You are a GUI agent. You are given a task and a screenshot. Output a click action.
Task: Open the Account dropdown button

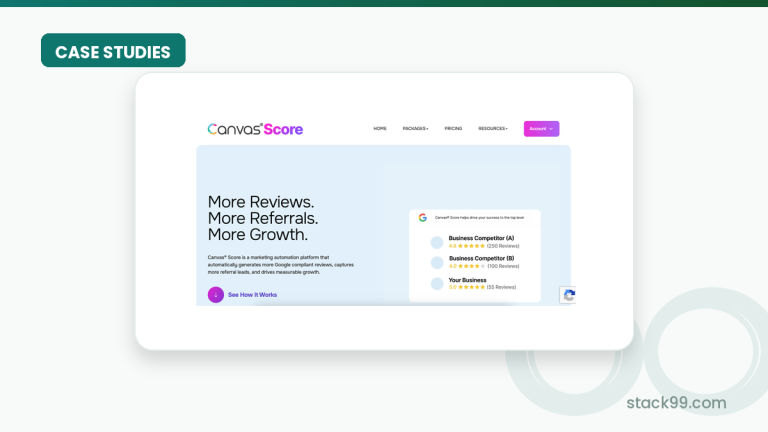tap(541, 129)
